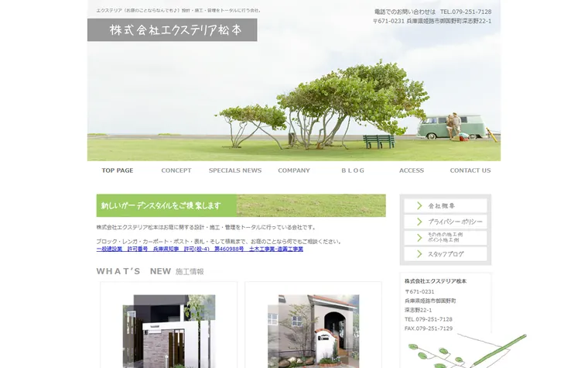588x368 pixels.
Task: Click the TEL.079-251-7128 text in header
Action: pos(466,12)
